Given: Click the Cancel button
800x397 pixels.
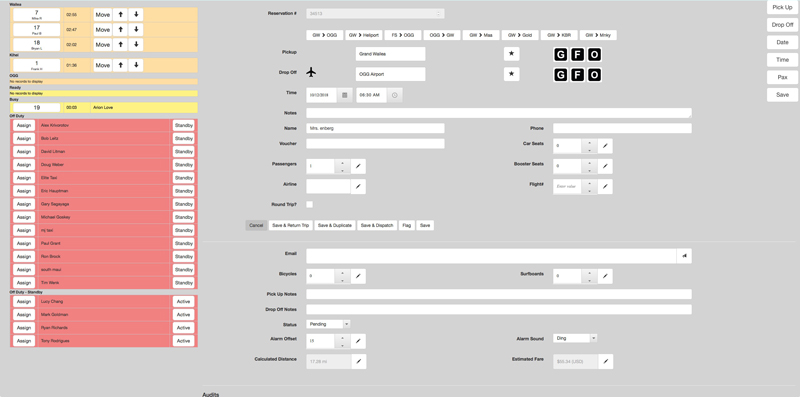Looking at the screenshot, I should pos(256,225).
